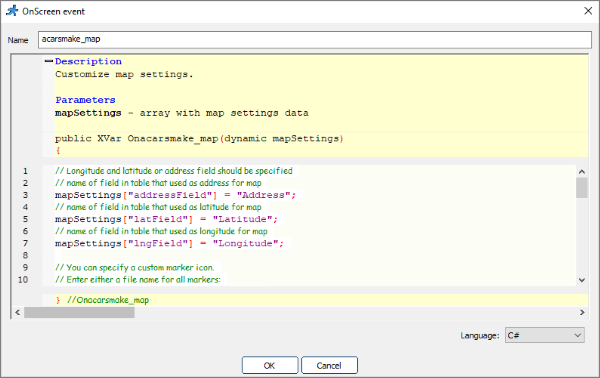The height and width of the screenshot is (378, 600).
Task: Click 'mapSettings - array with map settings data'
Action: pos(182,113)
